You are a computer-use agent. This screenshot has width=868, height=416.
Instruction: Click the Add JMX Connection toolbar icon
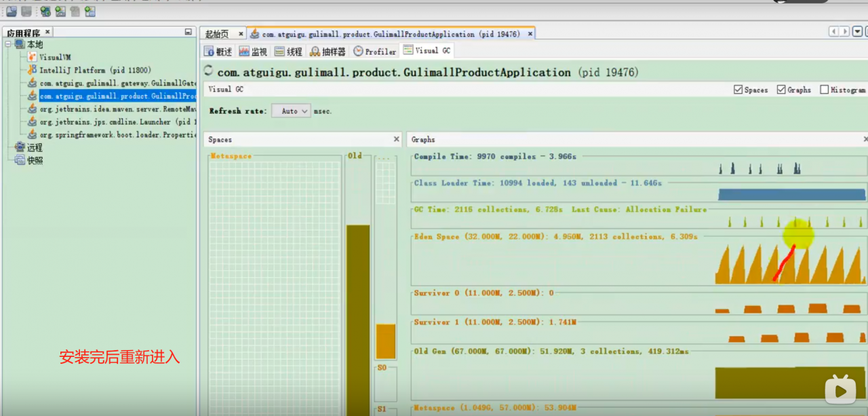tap(60, 12)
